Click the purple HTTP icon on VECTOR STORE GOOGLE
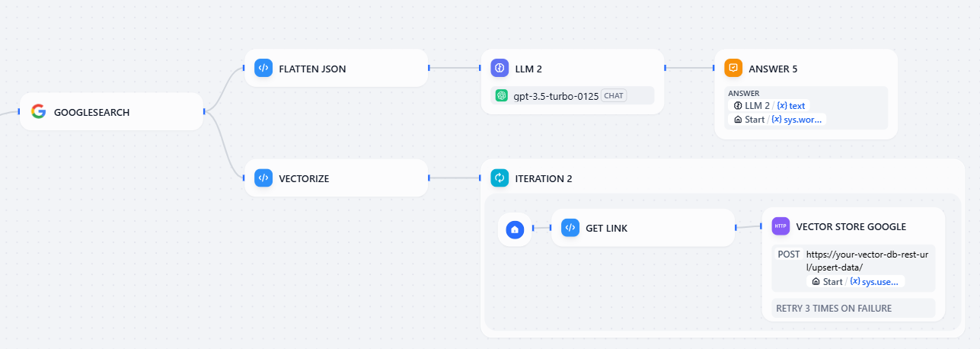The width and height of the screenshot is (980, 349). (780, 226)
